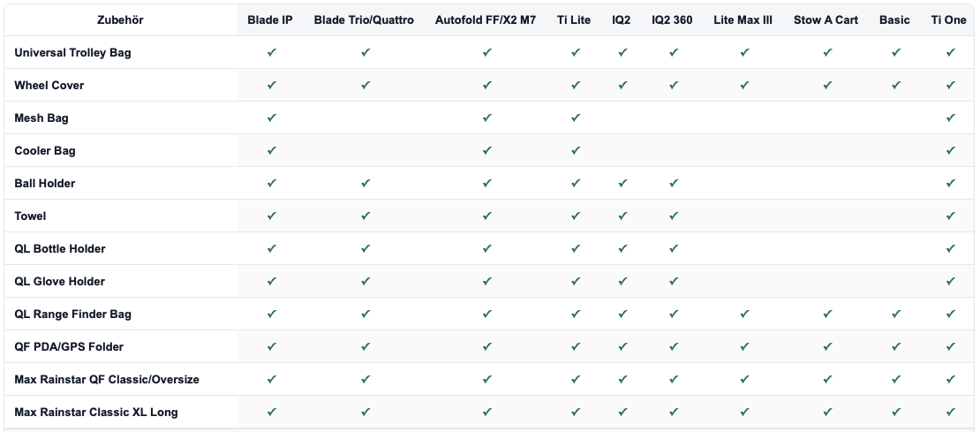Click the QL Range Finder Bag checkmark under Basic
The width and height of the screenshot is (980, 432).
896,314
